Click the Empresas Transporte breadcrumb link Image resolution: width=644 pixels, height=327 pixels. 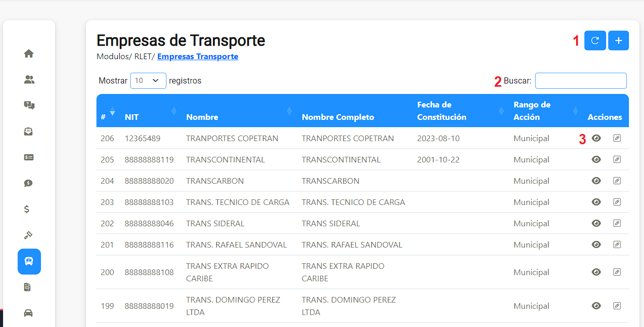(198, 57)
